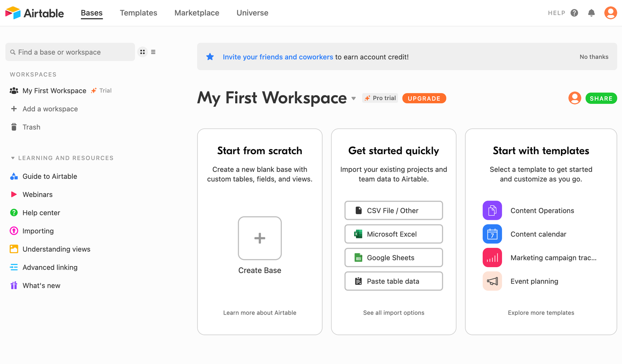Click the Airtable logo

[x=34, y=13]
